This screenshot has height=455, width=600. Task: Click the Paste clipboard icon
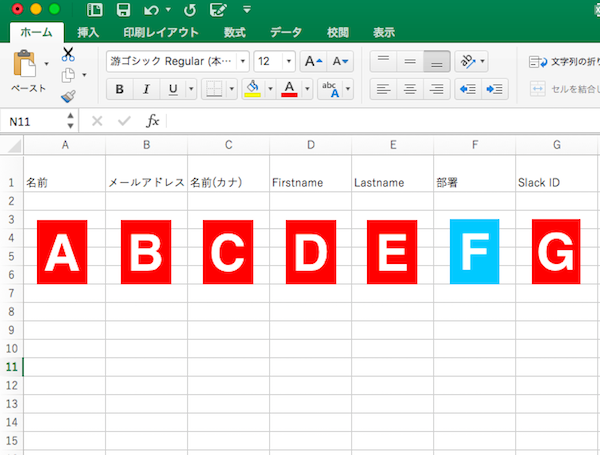click(x=26, y=67)
